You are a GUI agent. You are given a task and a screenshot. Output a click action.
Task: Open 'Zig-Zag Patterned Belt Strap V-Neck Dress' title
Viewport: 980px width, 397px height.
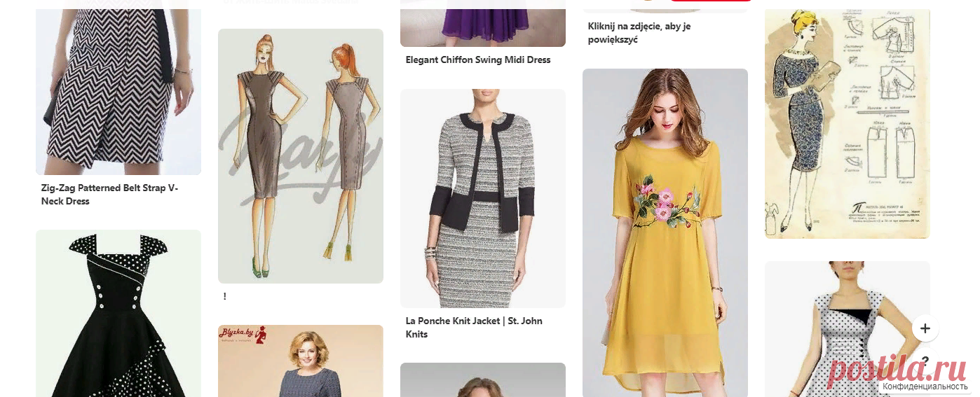coord(110,195)
